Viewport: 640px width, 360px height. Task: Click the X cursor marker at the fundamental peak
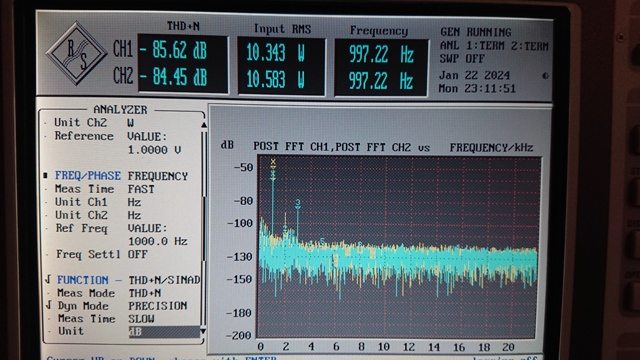click(x=273, y=162)
